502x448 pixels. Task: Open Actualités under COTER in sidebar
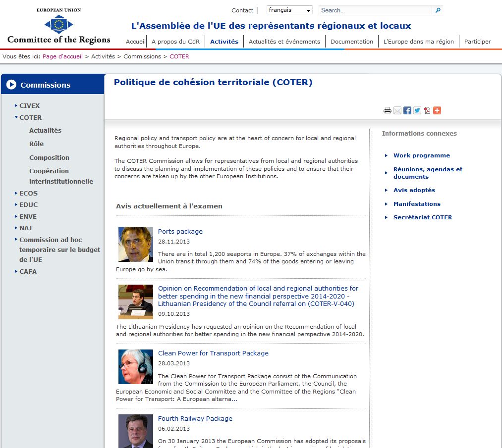tap(45, 131)
